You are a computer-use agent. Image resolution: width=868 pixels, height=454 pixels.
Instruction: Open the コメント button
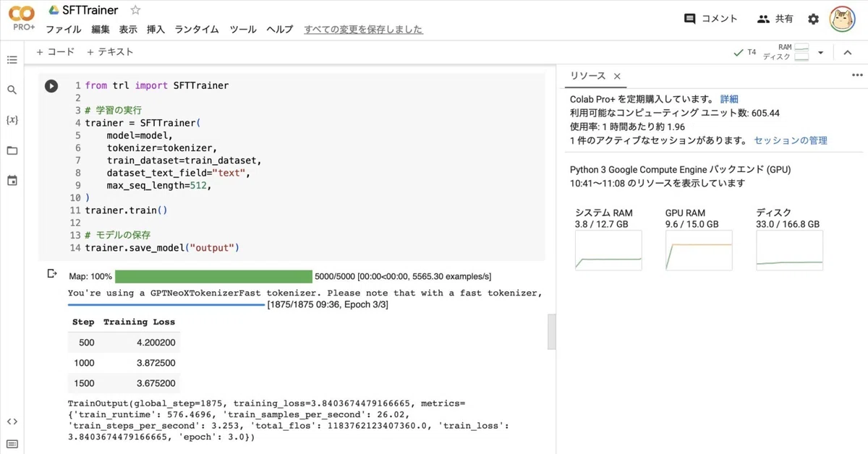(711, 19)
